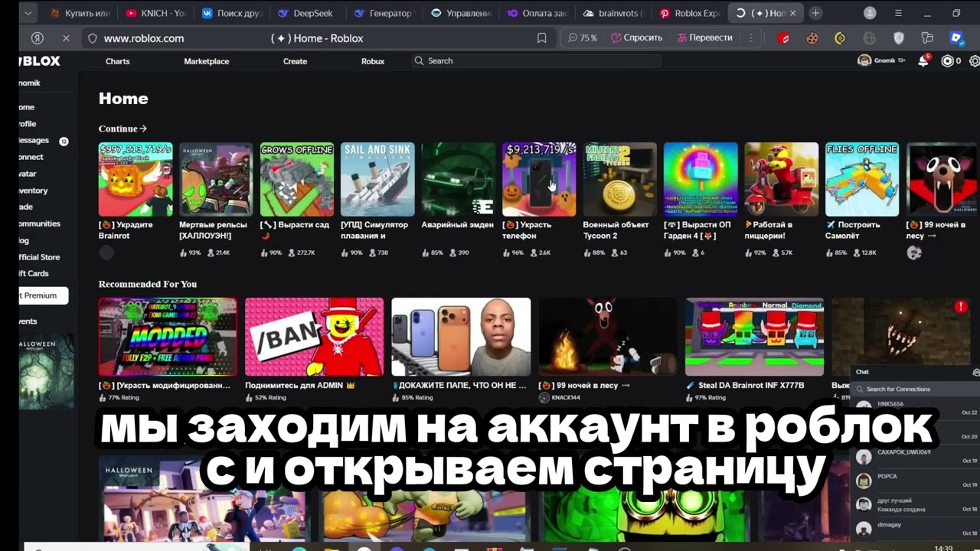Click the red alert badge on horror game
The height and width of the screenshot is (551, 980).
tap(961, 306)
